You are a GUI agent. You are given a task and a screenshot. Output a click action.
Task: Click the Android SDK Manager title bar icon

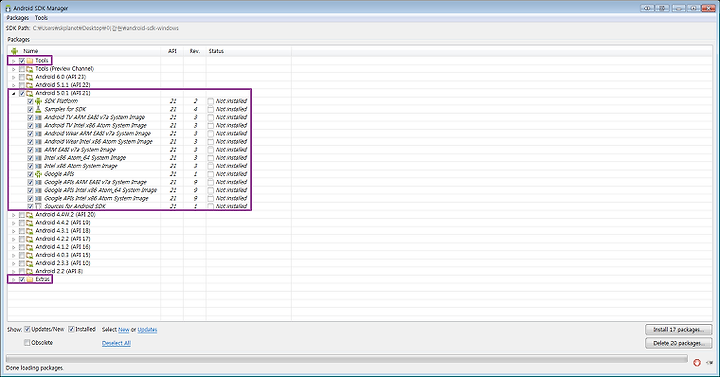[8, 8]
